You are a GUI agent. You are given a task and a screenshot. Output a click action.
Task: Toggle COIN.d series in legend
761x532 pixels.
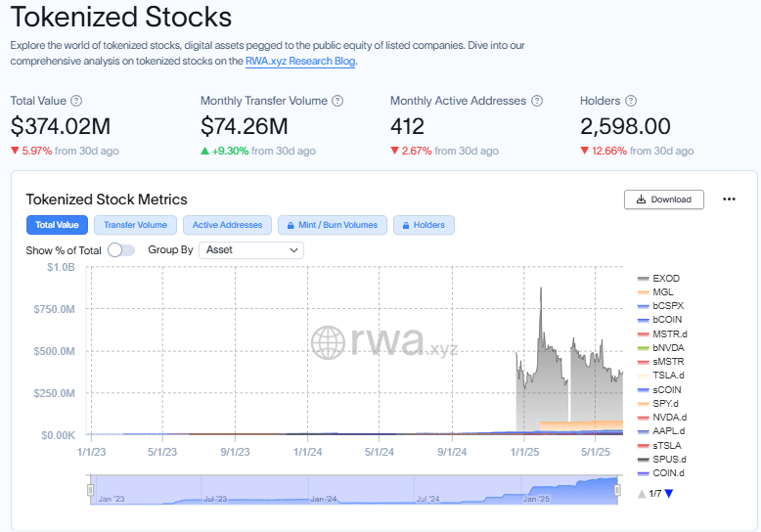661,472
